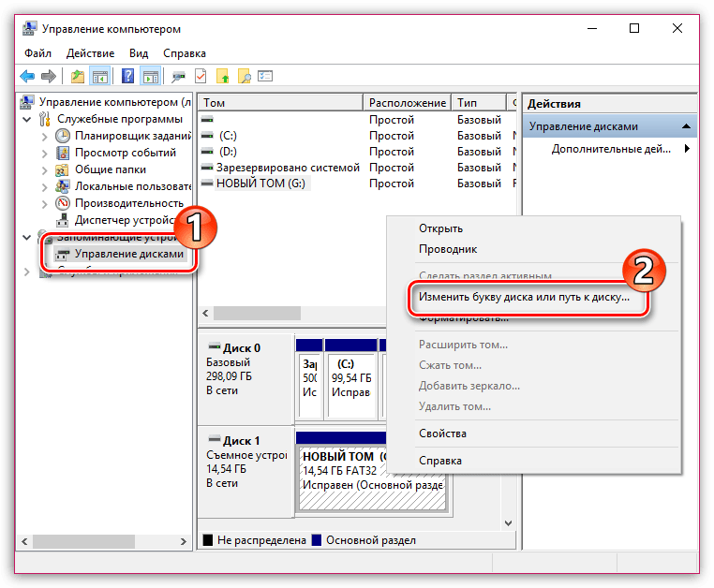Select Управление дисками in the tree
The height and width of the screenshot is (588, 714).
click(129, 254)
